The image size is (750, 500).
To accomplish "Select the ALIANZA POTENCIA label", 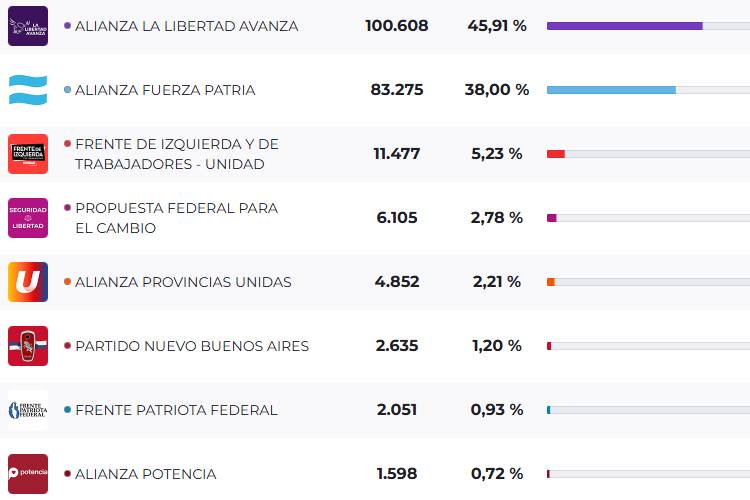I will (145, 474).
